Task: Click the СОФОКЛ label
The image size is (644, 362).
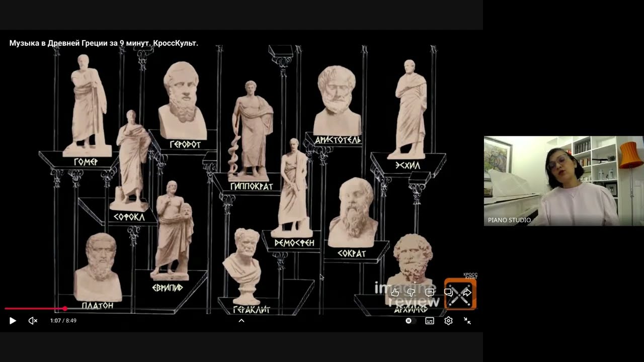Action: 129,217
